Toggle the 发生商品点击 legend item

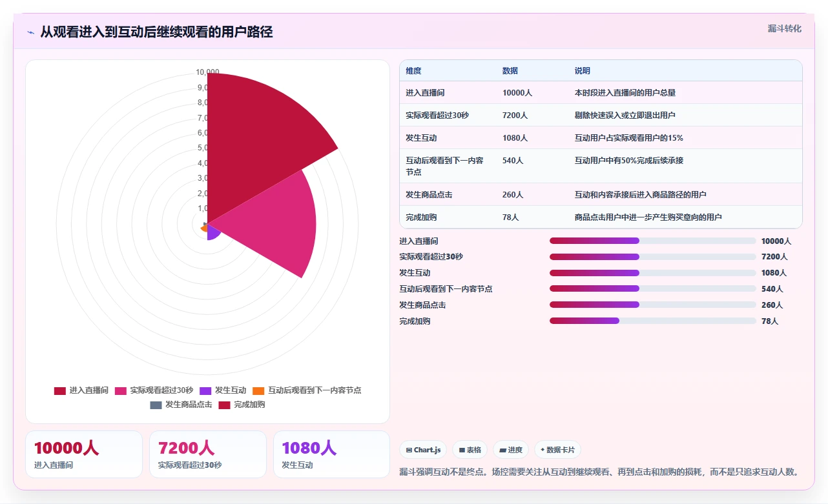[x=181, y=405]
